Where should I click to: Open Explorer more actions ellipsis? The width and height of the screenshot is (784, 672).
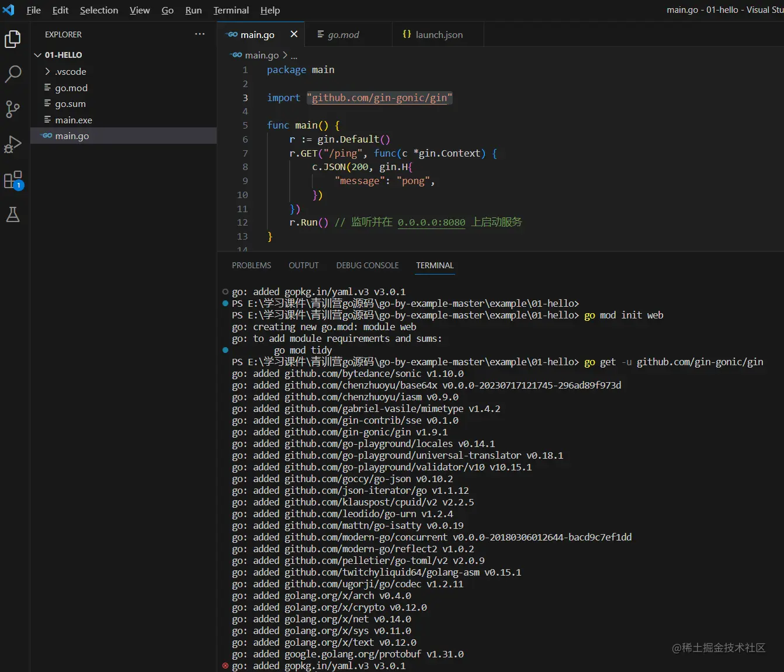pyautogui.click(x=200, y=34)
